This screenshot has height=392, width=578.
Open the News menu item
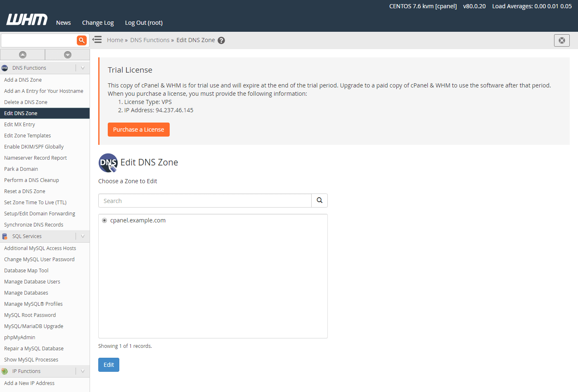pyautogui.click(x=64, y=23)
